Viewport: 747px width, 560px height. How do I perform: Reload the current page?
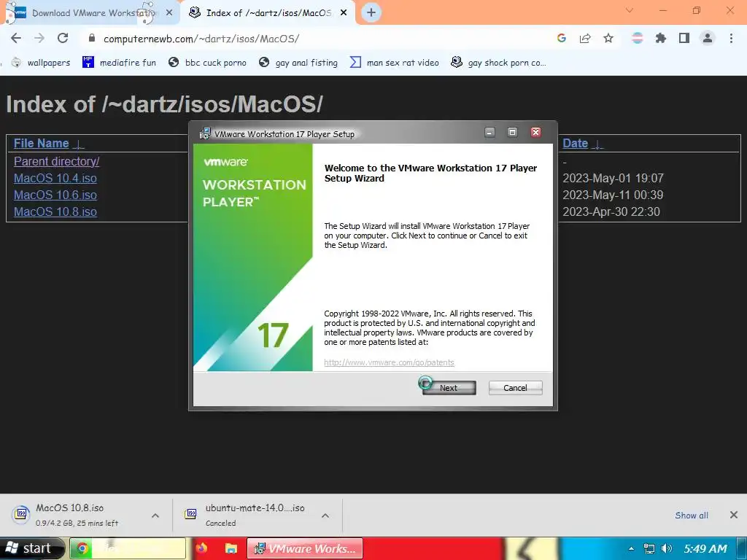coord(63,38)
